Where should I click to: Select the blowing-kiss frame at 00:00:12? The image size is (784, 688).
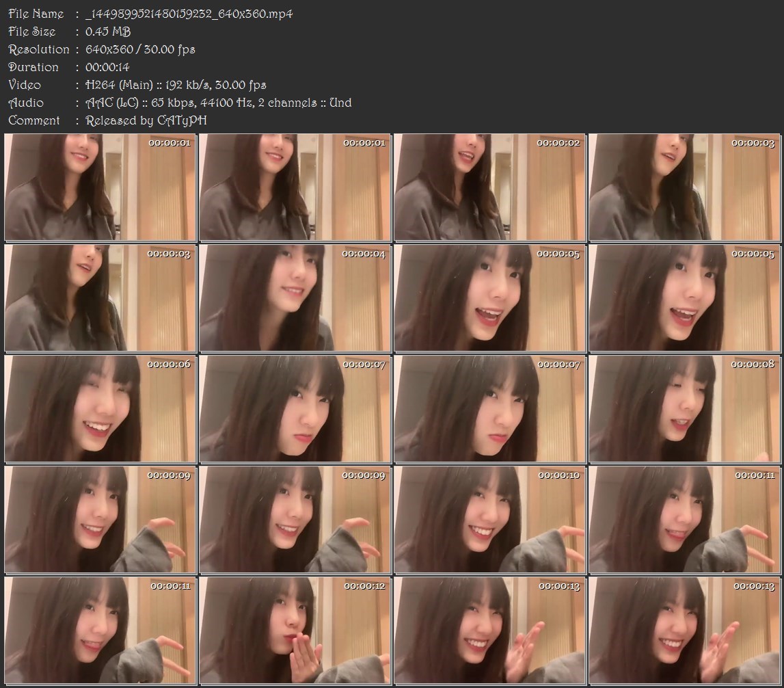click(295, 630)
